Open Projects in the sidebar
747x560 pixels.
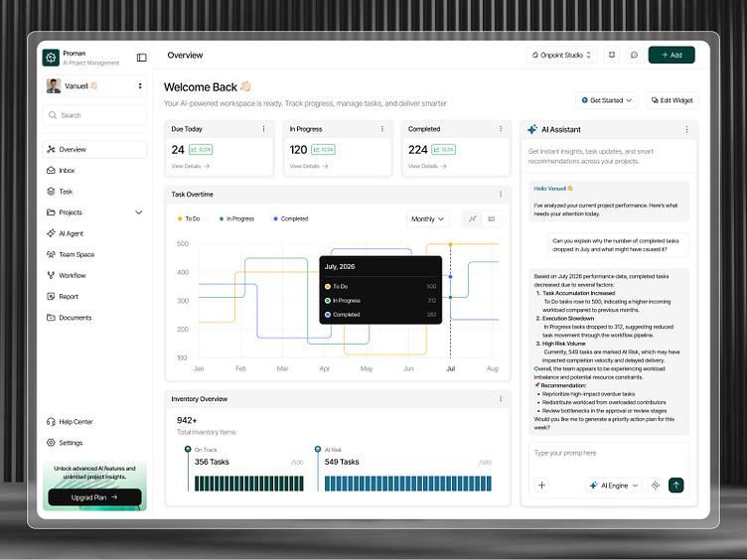pyautogui.click(x=71, y=212)
